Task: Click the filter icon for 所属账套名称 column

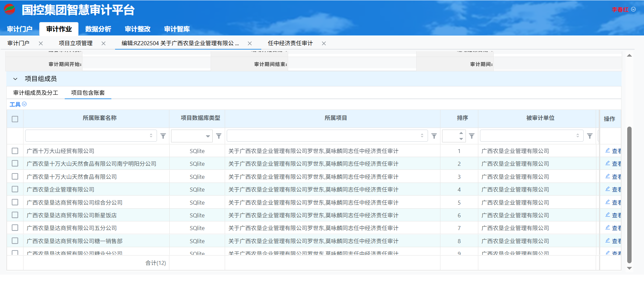Action: (163, 136)
